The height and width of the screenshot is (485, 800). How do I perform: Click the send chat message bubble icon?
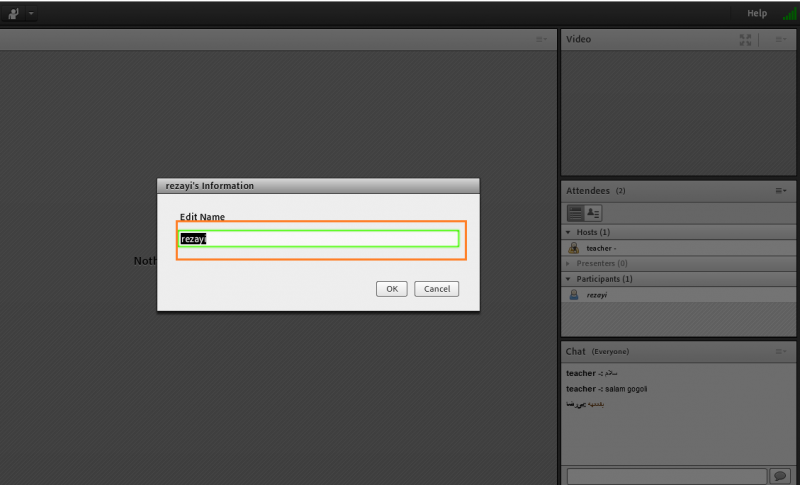click(x=781, y=475)
